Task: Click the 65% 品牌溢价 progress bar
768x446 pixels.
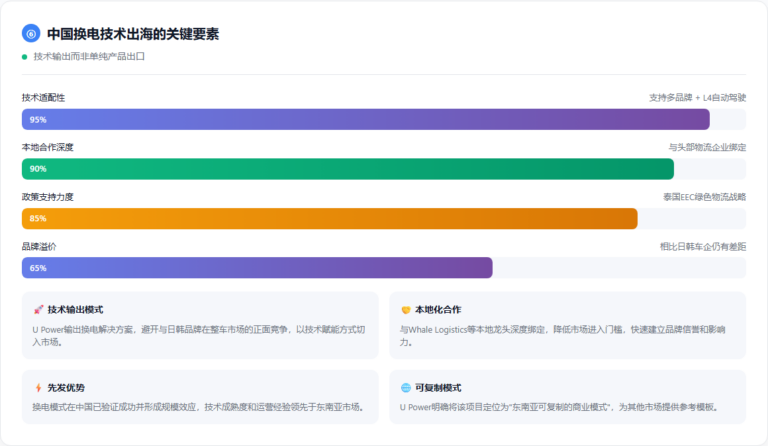Action: point(257,268)
